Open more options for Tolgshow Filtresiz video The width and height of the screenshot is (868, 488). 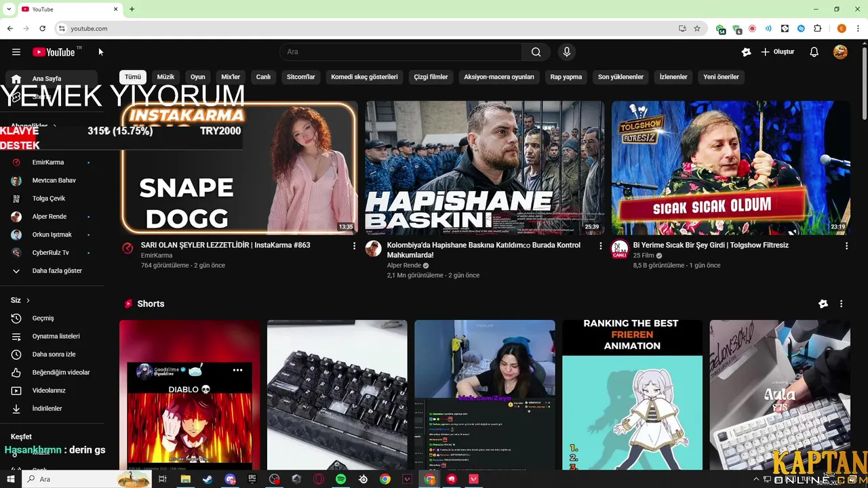(846, 246)
